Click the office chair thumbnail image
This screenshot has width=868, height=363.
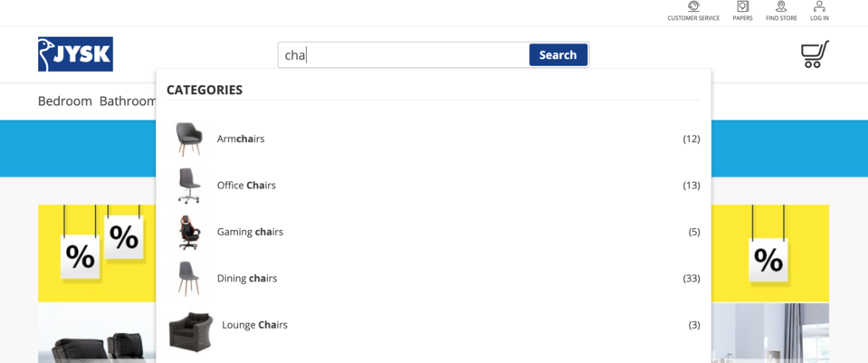tap(189, 186)
